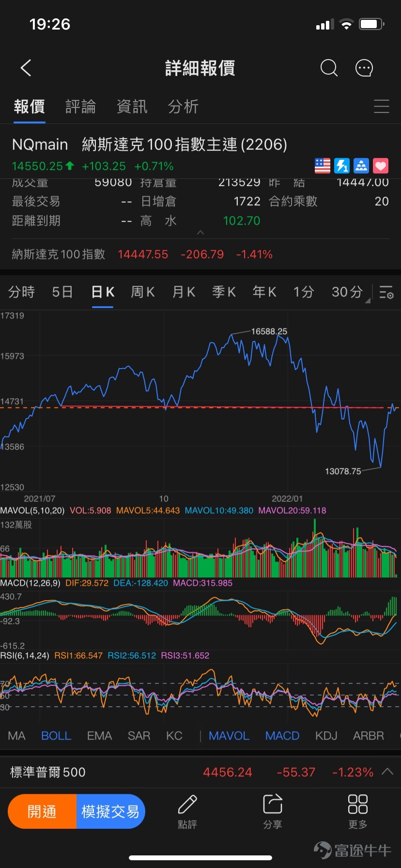Toggle the pink heart favorite icon
The width and height of the screenshot is (401, 868).
[x=381, y=166]
